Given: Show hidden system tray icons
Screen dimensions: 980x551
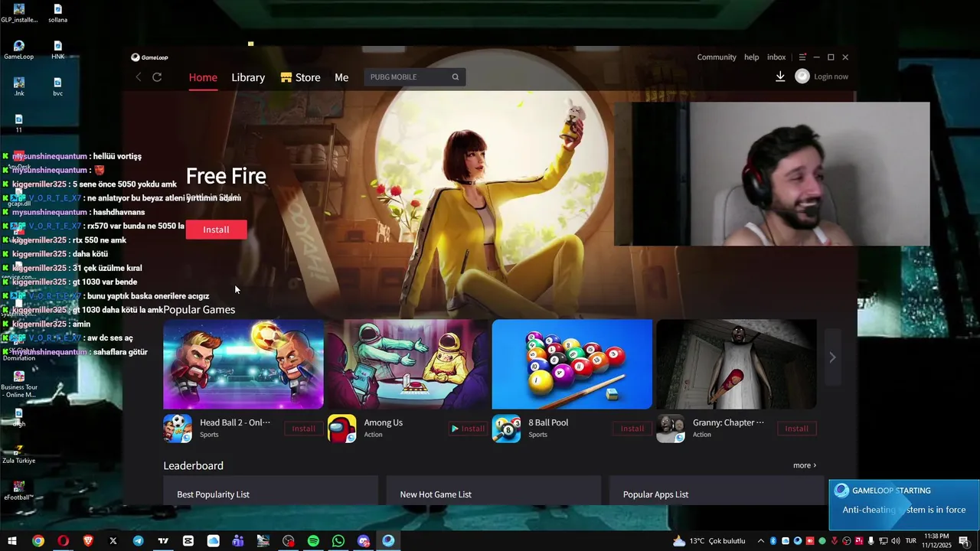Looking at the screenshot, I should pos(760,541).
